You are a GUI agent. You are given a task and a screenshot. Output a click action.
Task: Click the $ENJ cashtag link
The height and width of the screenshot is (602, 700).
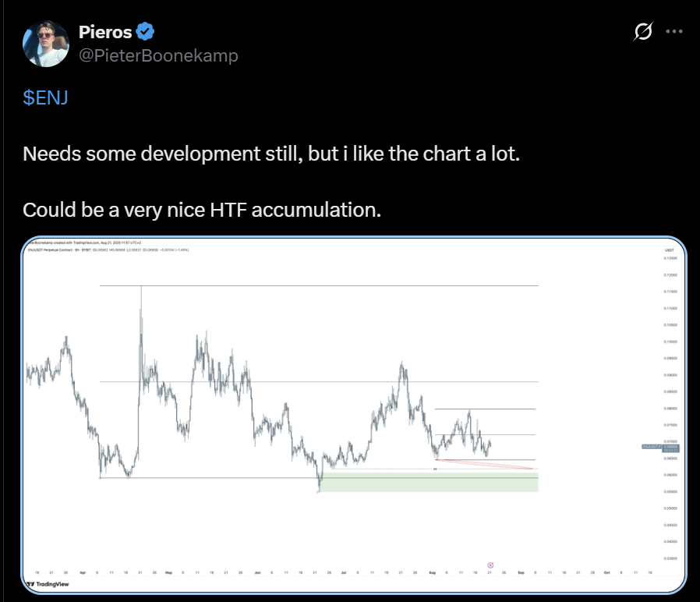[x=45, y=97]
